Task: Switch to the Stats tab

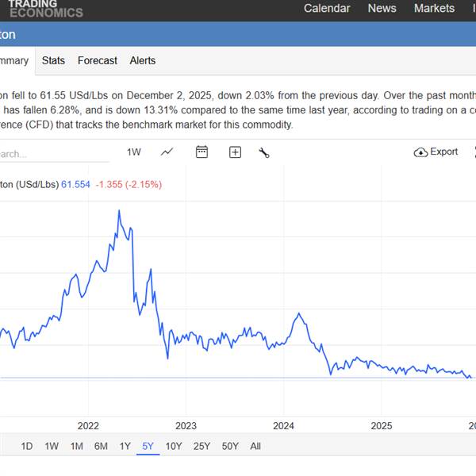Action: [x=53, y=60]
